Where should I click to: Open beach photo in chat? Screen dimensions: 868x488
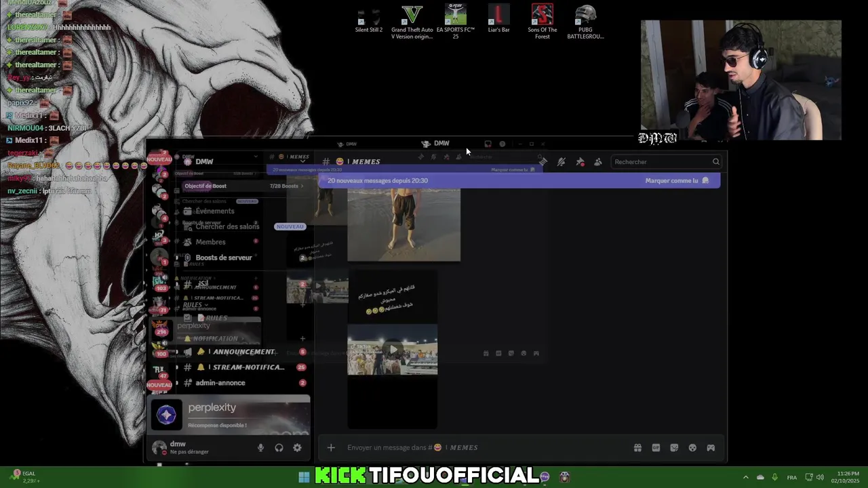403,224
